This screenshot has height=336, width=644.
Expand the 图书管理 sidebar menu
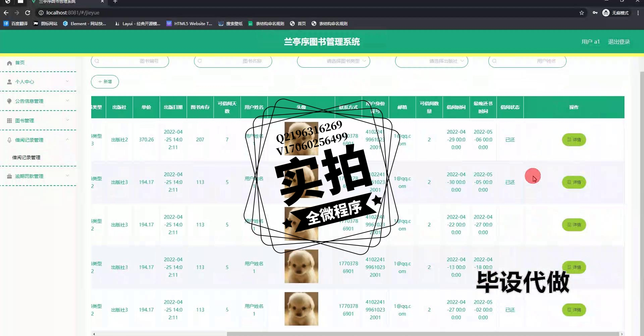[x=38, y=121]
